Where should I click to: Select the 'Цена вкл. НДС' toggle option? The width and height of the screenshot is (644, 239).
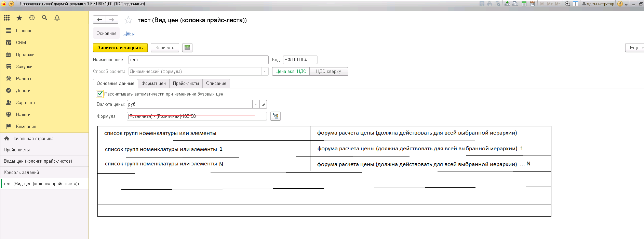tap(291, 72)
